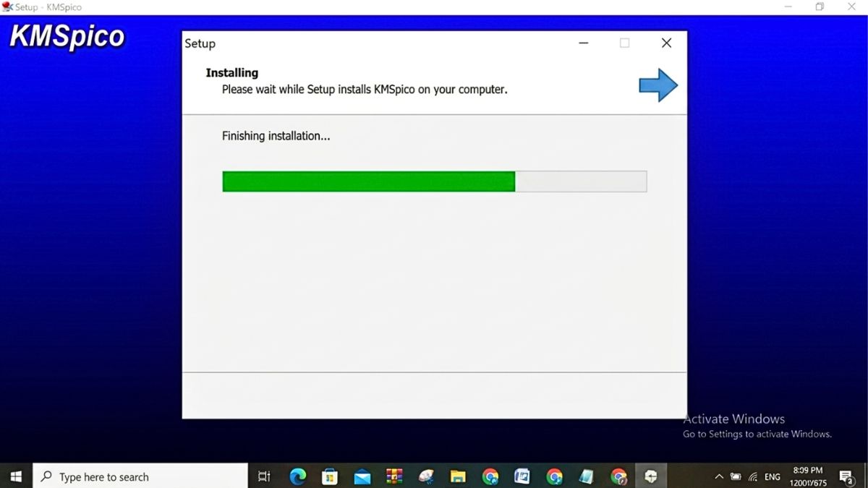The height and width of the screenshot is (488, 868).
Task: Open Task View from the taskbar
Action: [264, 476]
